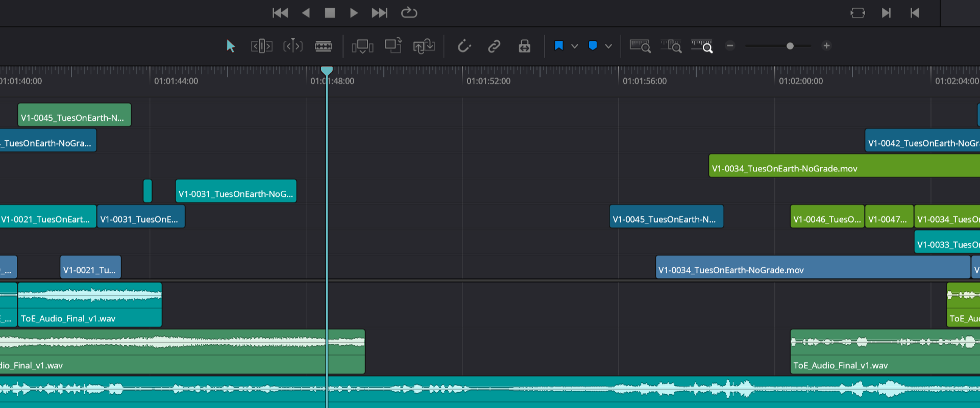980x408 pixels.
Task: Select the lime ToE_Au audio clip
Action: pos(963,305)
